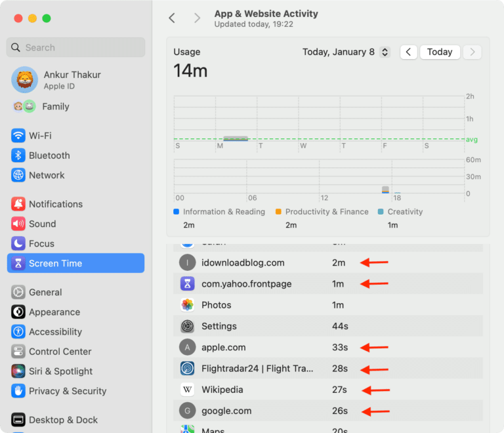Screen dimensions: 504x433
Task: Click Flightradar24 radar icon
Action: (x=188, y=369)
